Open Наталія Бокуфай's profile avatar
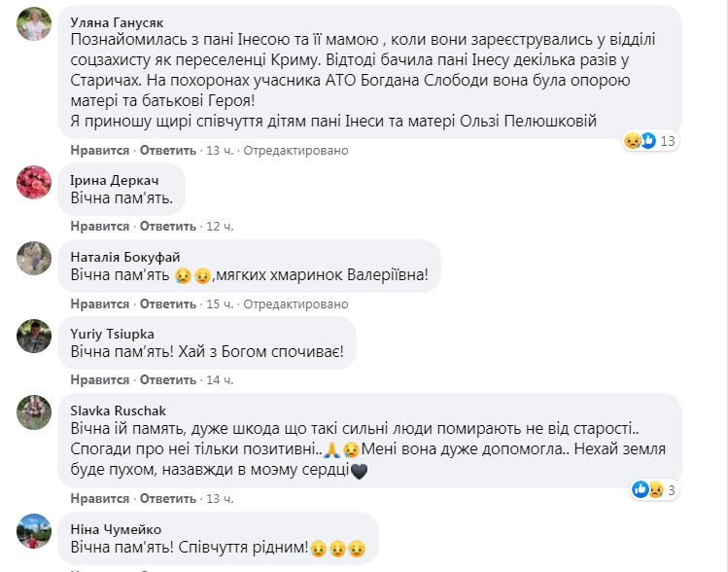The width and height of the screenshot is (728, 572). pos(34,258)
